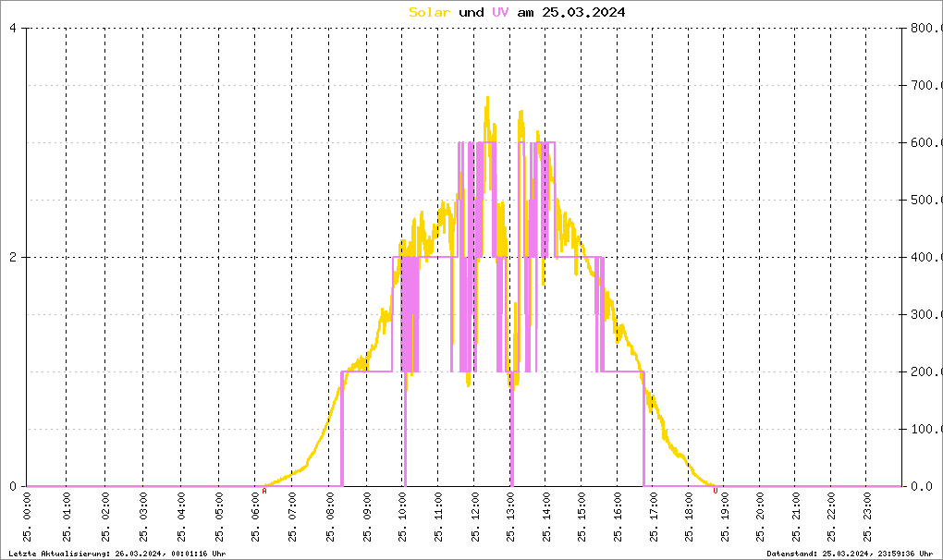Click the pink 'UV' word in the chart title
The image size is (943, 560).
(500, 12)
